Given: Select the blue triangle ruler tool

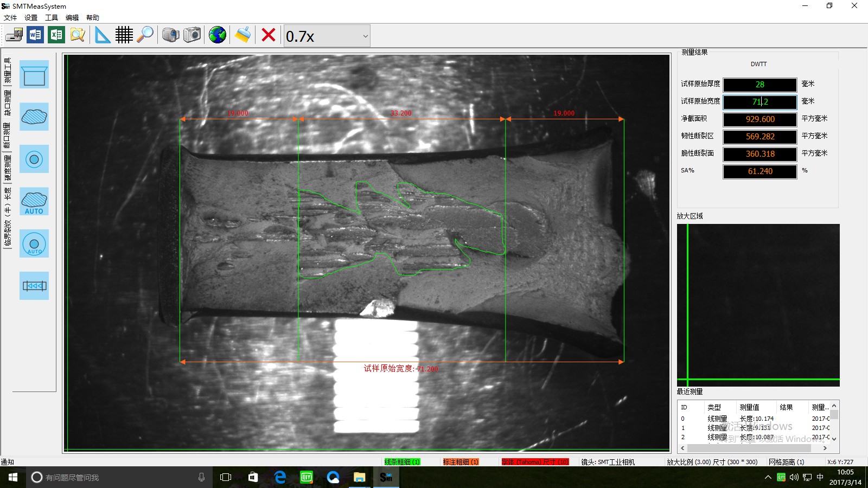Looking at the screenshot, I should (102, 35).
